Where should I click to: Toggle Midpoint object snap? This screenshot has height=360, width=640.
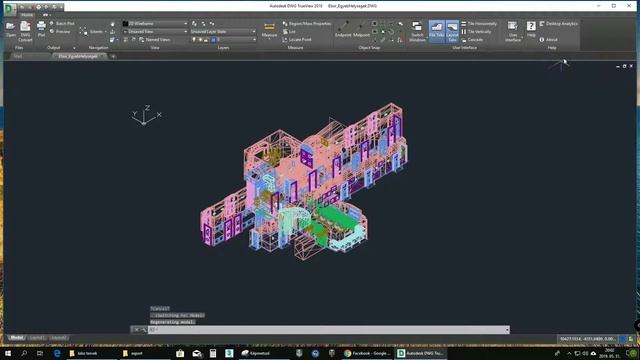coord(361,30)
